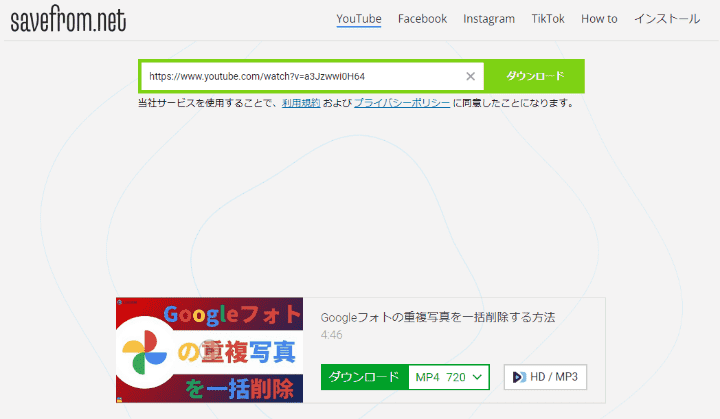Open the インストール menu item
720x419 pixels.
point(667,19)
